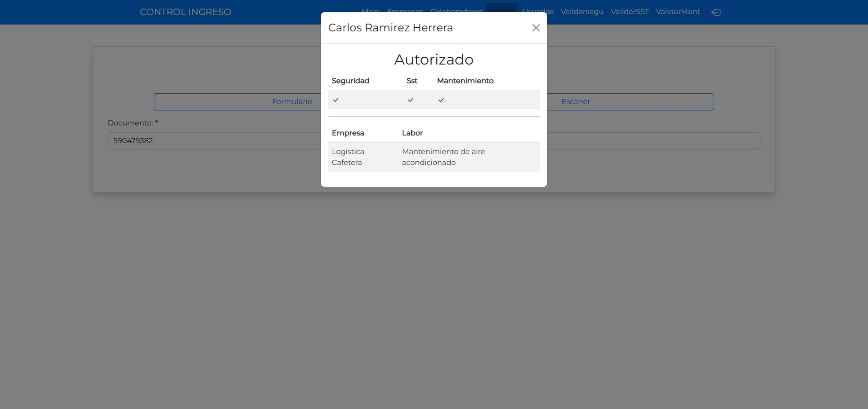Screen dimensions: 868x409
Task: Click the logout icon in navbar
Action: [716, 12]
